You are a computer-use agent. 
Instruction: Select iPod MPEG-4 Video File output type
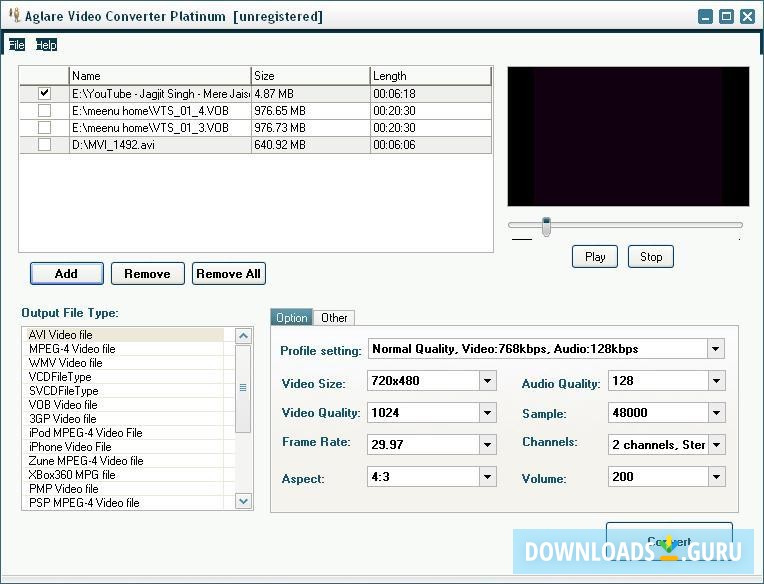tap(126, 433)
